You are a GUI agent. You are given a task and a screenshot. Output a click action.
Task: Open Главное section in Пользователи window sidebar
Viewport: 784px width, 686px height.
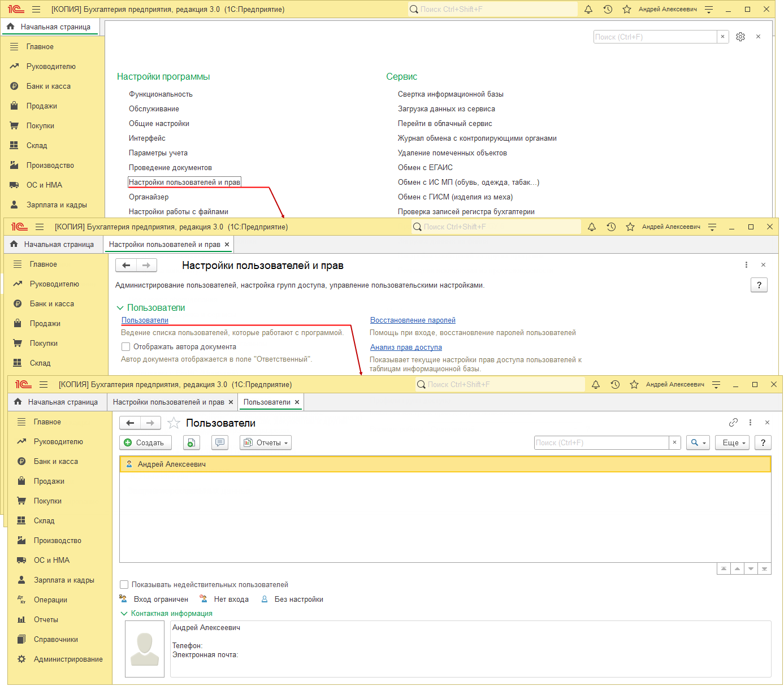(x=47, y=422)
